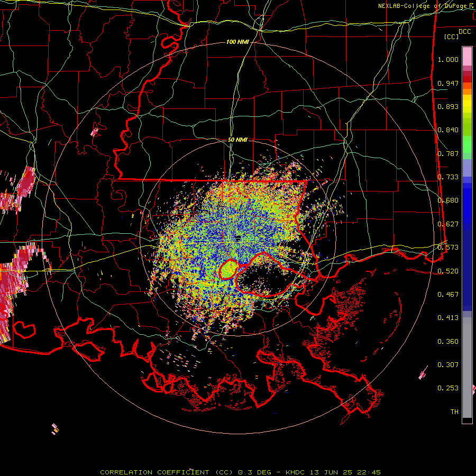Click the 0.893 scale value
The image size is (476, 476).
tap(448, 106)
